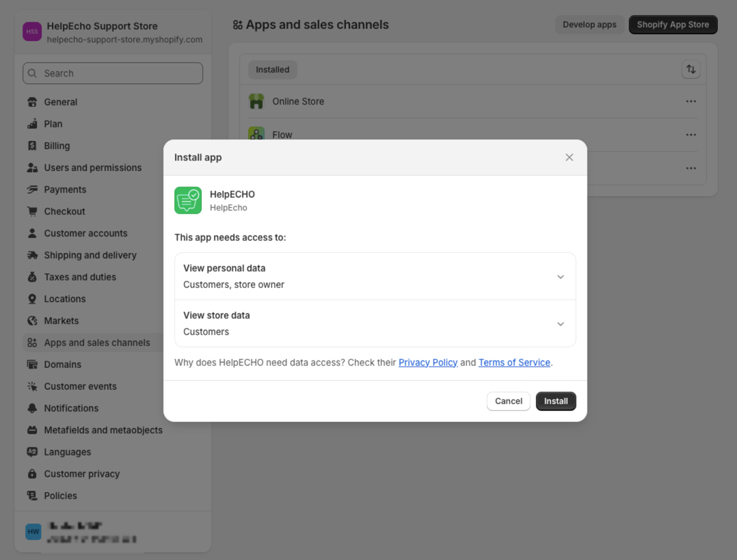737x560 pixels.
Task: Open the Flow app options menu
Action: [x=691, y=135]
